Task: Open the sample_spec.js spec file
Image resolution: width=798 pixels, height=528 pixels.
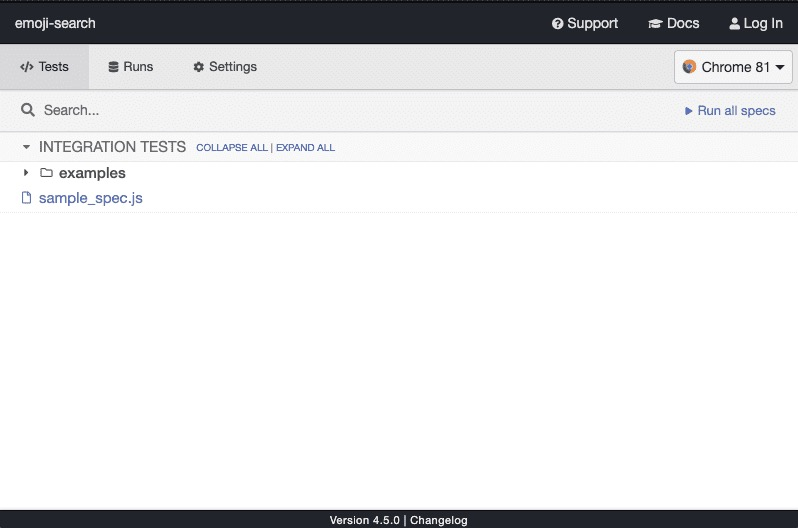Action: 91,198
